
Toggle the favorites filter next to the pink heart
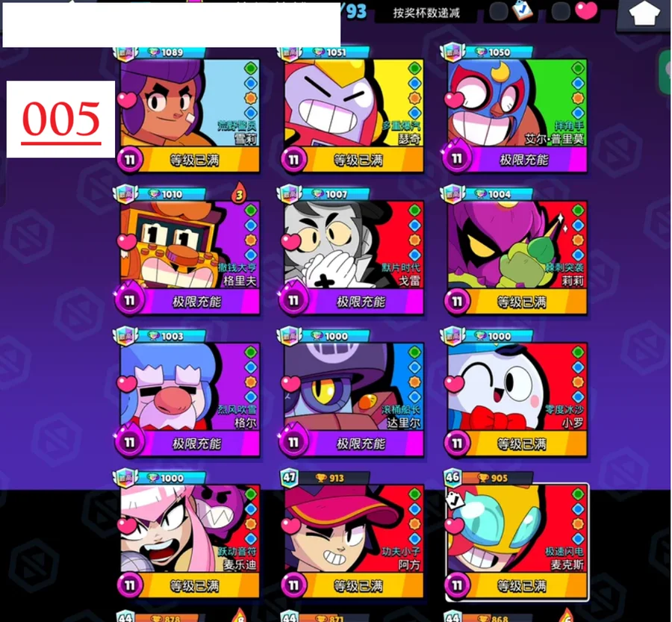tap(561, 12)
